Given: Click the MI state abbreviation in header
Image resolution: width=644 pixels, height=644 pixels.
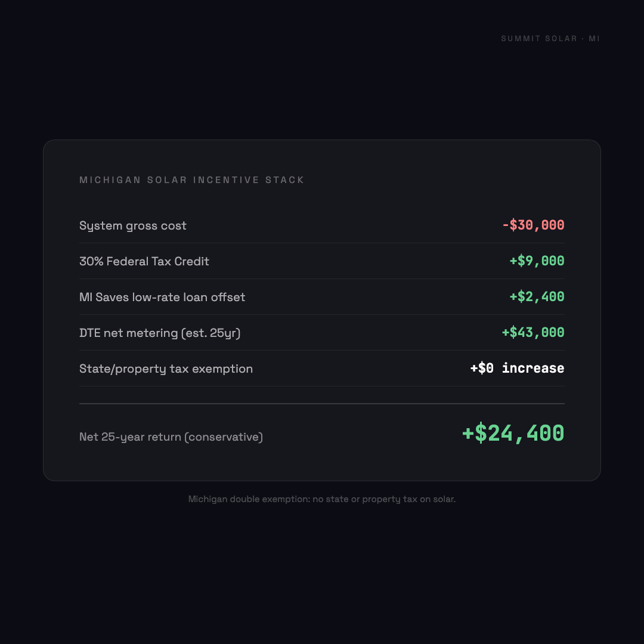Looking at the screenshot, I should (594, 39).
